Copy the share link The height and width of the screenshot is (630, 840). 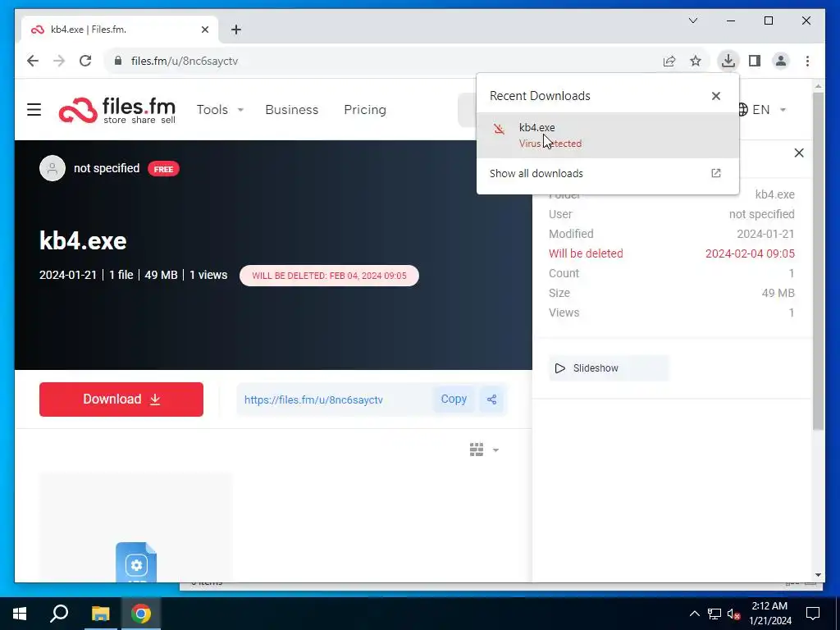tap(454, 399)
